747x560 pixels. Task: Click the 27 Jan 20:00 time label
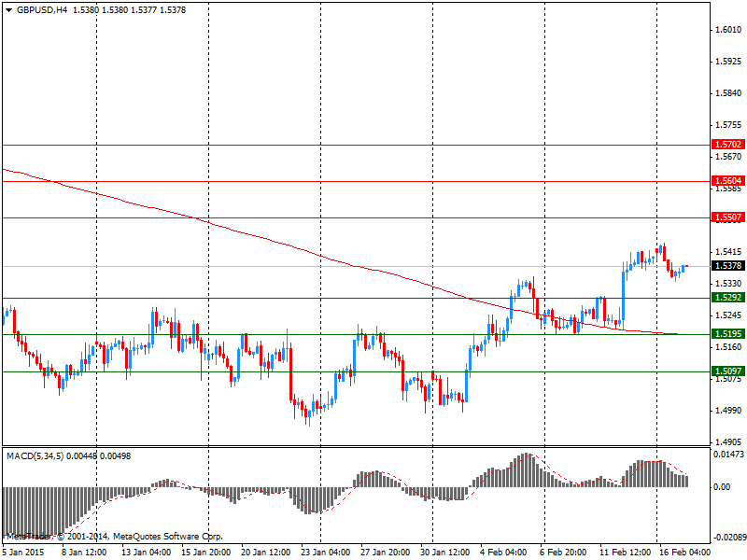385,552
